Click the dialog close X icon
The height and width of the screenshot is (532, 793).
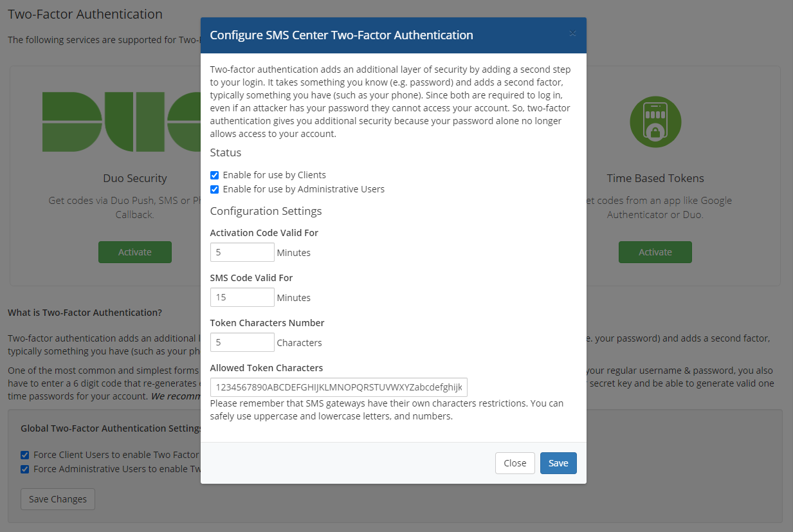coord(572,33)
